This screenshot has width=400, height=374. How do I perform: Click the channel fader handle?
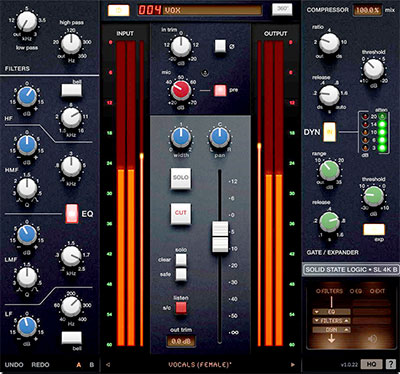coord(220,237)
